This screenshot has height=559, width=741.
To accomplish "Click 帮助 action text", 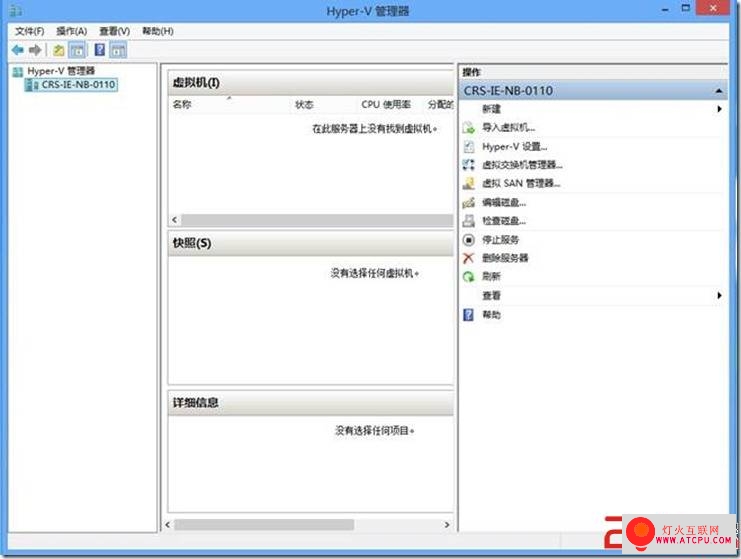I will pos(491,314).
